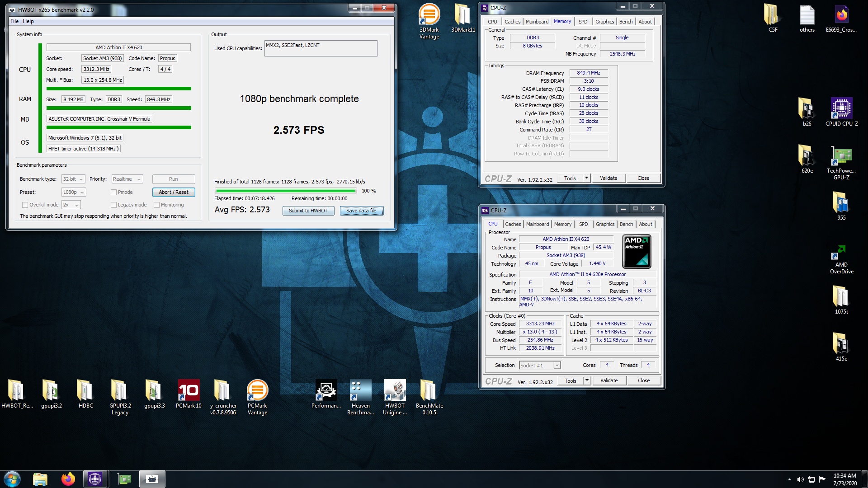Image resolution: width=868 pixels, height=488 pixels.
Task: Click Validate in top CPU-Z window
Action: click(609, 178)
